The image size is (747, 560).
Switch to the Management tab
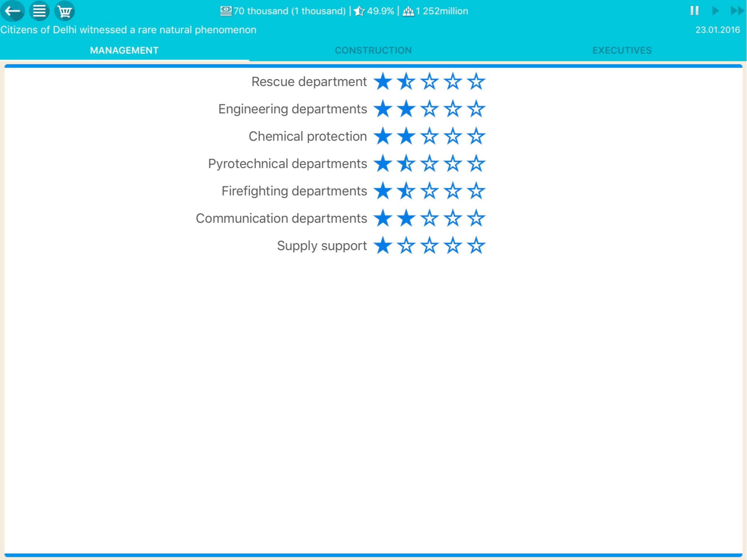coord(124,50)
